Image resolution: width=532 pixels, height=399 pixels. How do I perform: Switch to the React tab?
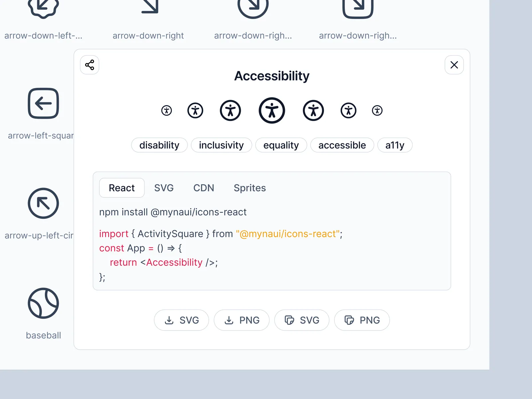coord(122,188)
